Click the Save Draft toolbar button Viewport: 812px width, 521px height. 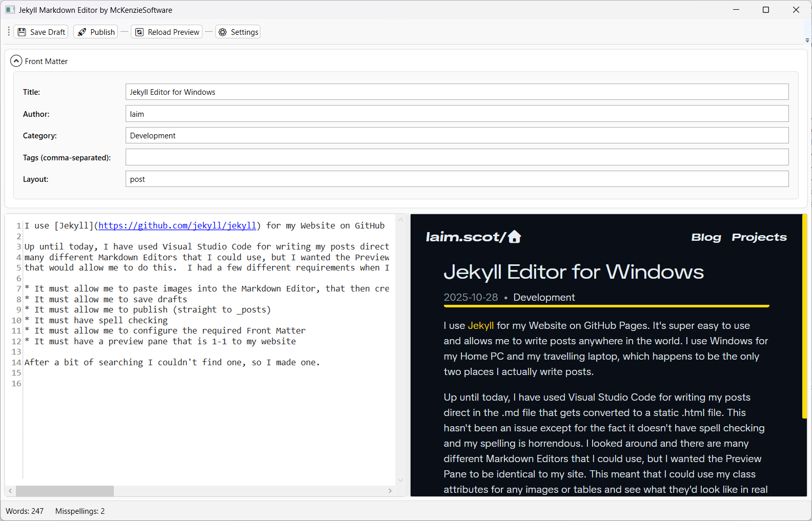(42, 32)
